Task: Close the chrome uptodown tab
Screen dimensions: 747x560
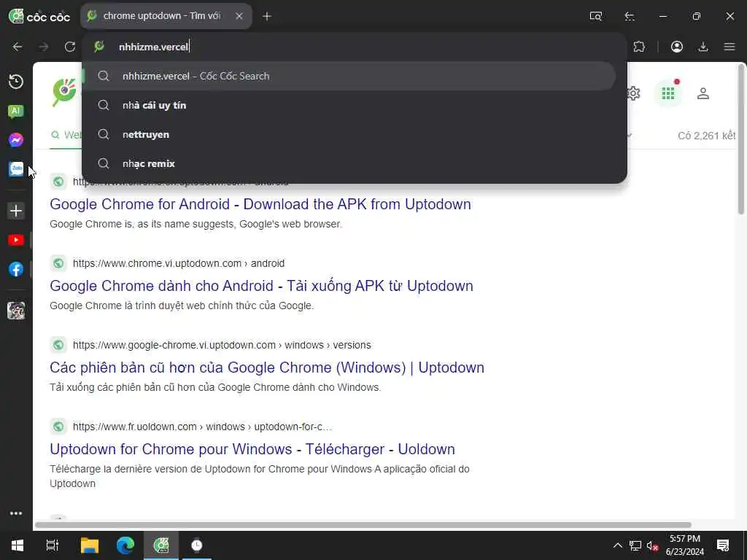Action: 239,16
